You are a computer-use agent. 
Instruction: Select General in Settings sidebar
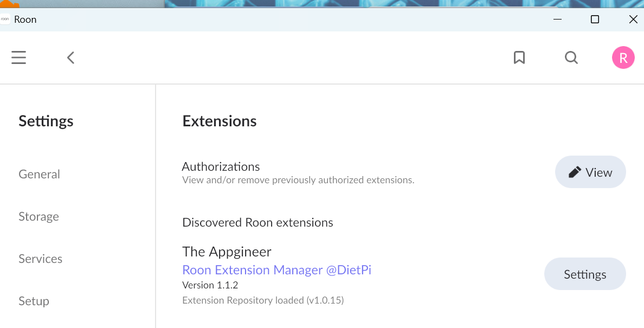(x=39, y=174)
